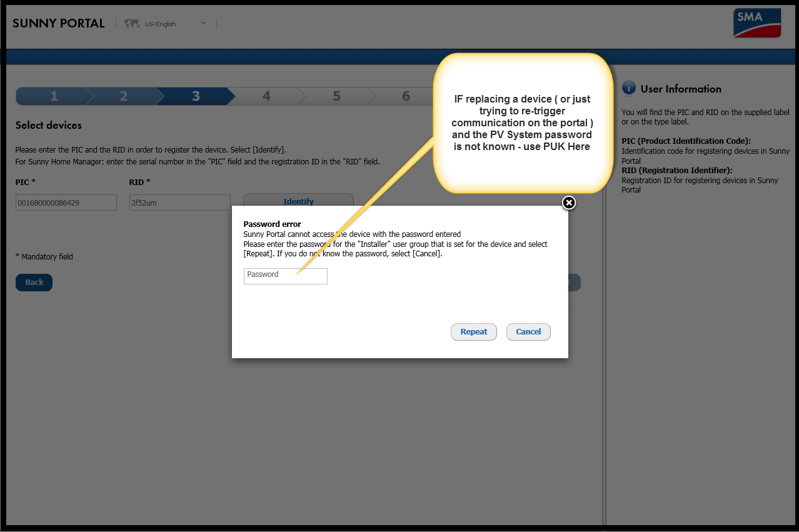Select the RID text field containing 2f52um
This screenshot has height=532, width=799.
[x=179, y=202]
